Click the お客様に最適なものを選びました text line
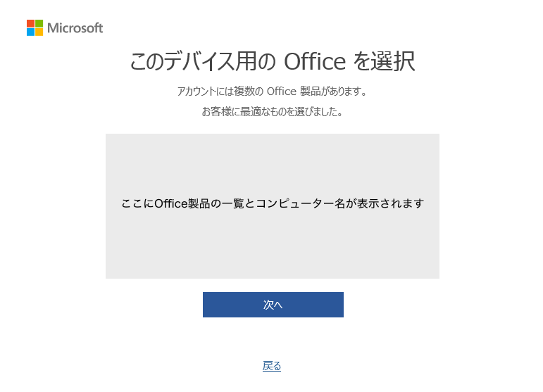The image size is (543, 392). coord(272,111)
